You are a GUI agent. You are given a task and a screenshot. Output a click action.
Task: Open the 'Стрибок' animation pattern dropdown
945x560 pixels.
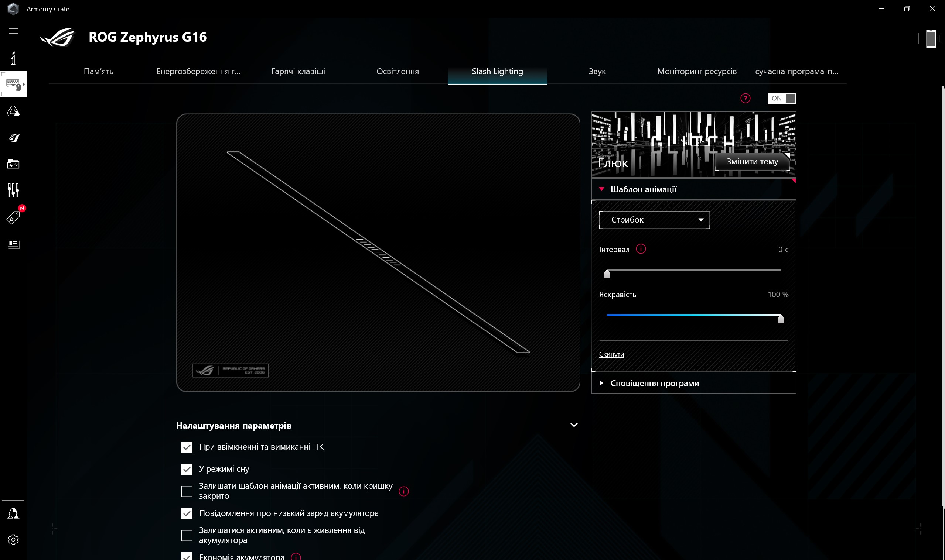[x=654, y=220]
